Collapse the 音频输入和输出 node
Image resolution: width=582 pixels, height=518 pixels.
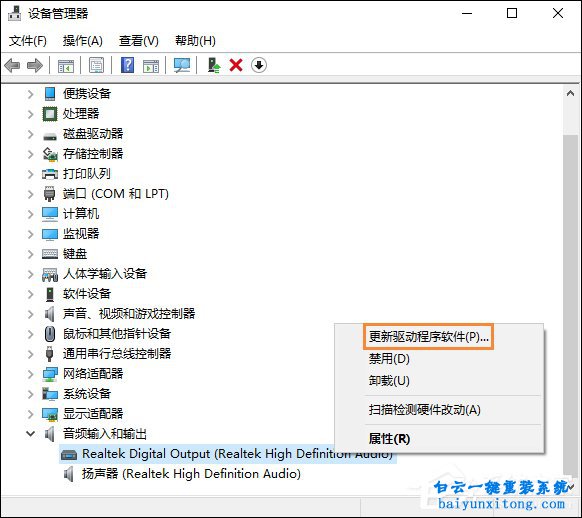(x=30, y=433)
